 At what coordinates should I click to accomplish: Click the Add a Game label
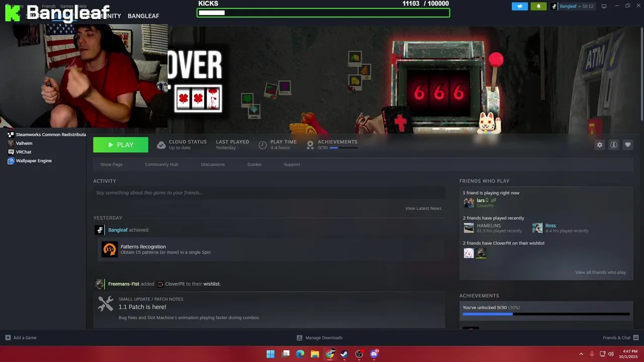pyautogui.click(x=25, y=338)
